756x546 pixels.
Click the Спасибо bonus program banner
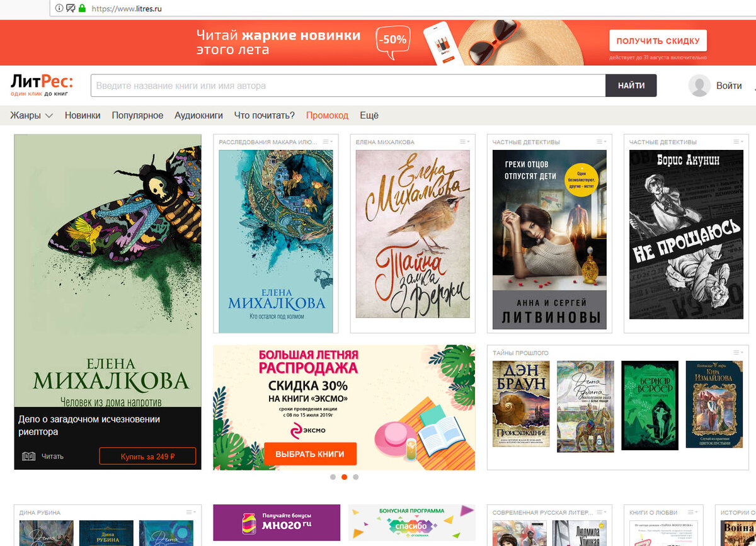click(412, 523)
